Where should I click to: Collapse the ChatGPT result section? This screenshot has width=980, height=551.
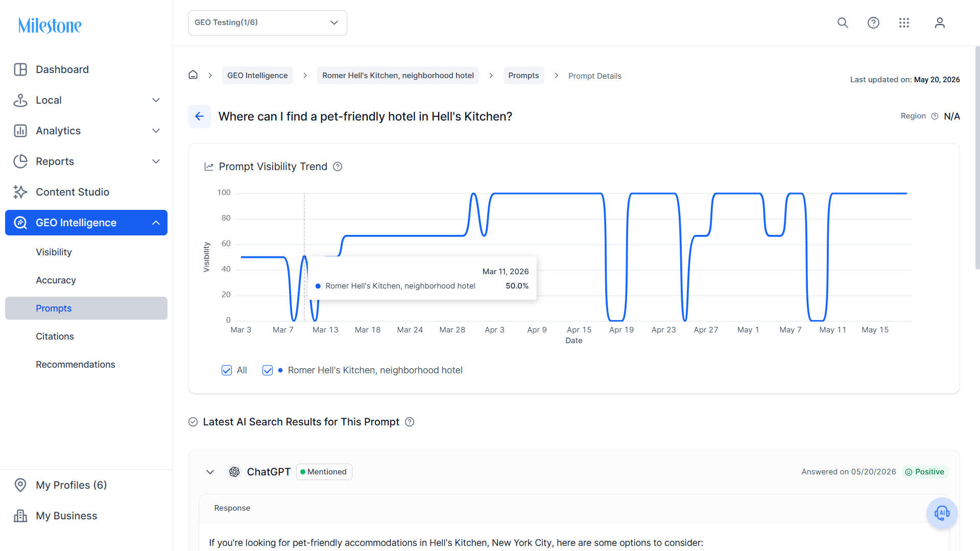210,472
